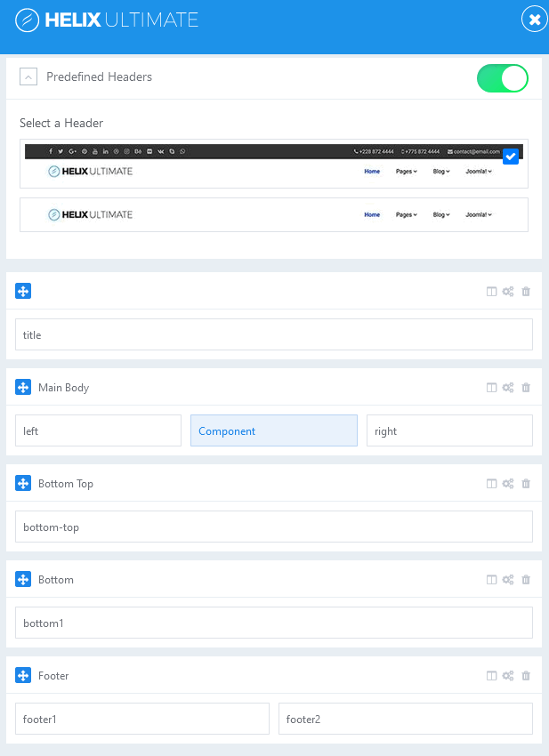
Task: Click the move handle on the Footer row
Action: coord(23,675)
